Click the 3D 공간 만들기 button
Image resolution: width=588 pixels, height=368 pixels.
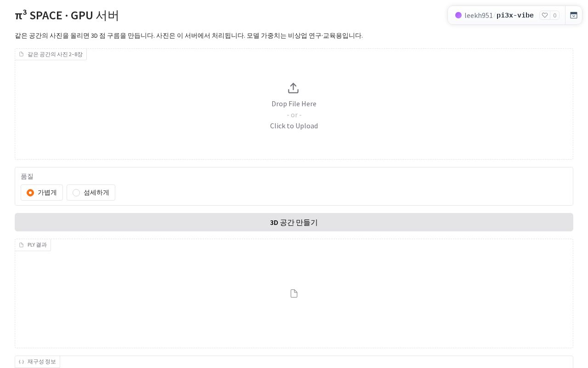(x=294, y=222)
